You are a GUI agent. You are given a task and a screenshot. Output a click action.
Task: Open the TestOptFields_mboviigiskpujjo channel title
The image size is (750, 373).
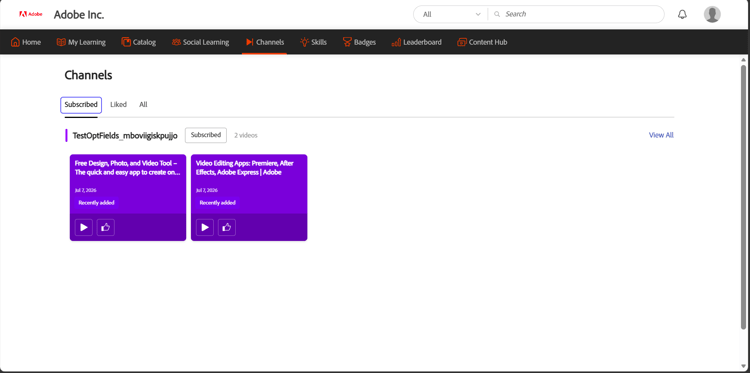pyautogui.click(x=125, y=136)
